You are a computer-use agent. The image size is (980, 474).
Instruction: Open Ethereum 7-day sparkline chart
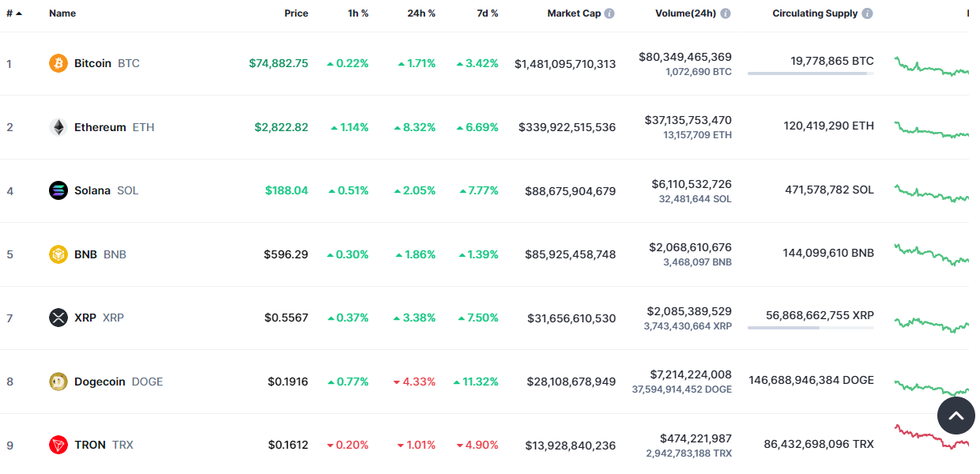[x=932, y=130]
